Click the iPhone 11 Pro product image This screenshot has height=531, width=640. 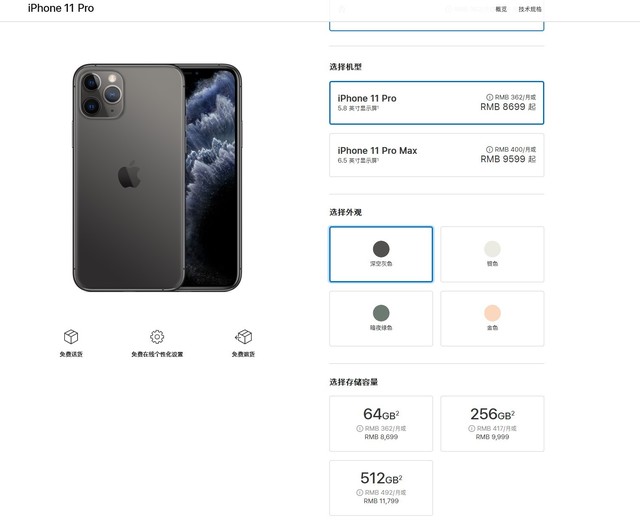(x=157, y=178)
